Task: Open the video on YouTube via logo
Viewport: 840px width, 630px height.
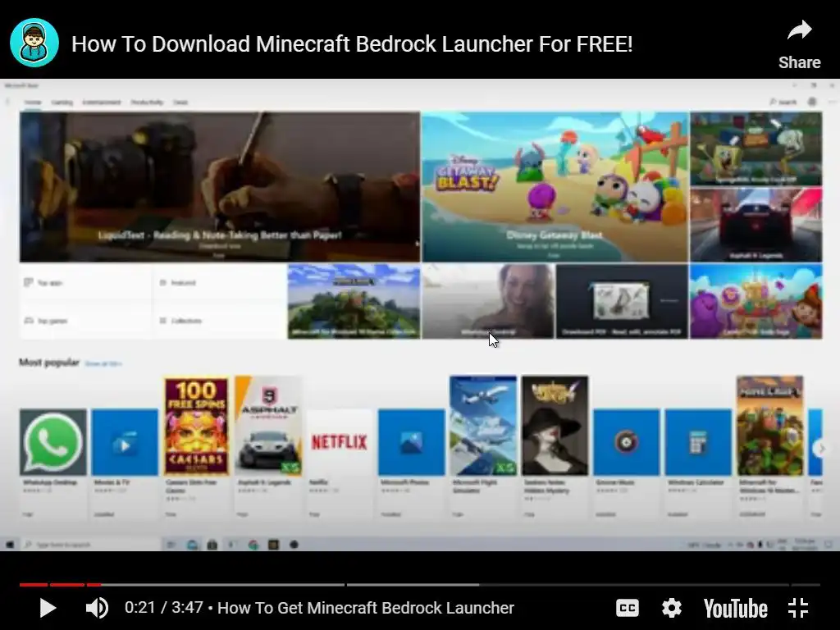Action: [736, 609]
